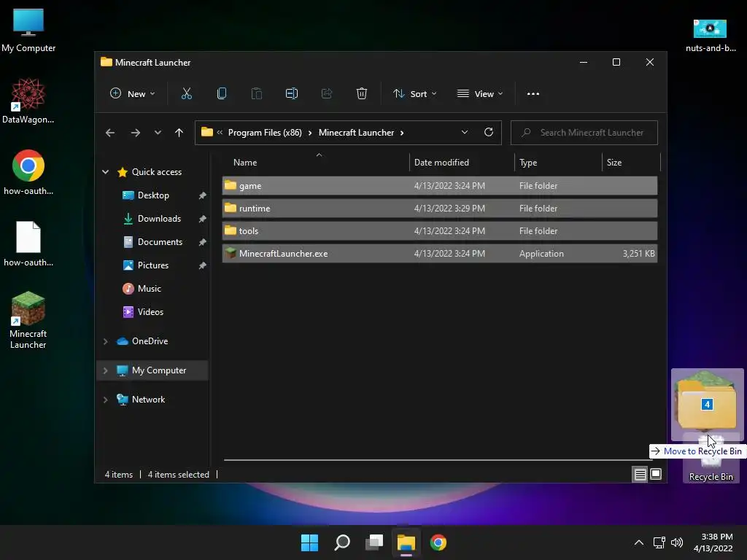Viewport: 747px width, 560px height.
Task: Open the Windows Start menu
Action: 309,542
